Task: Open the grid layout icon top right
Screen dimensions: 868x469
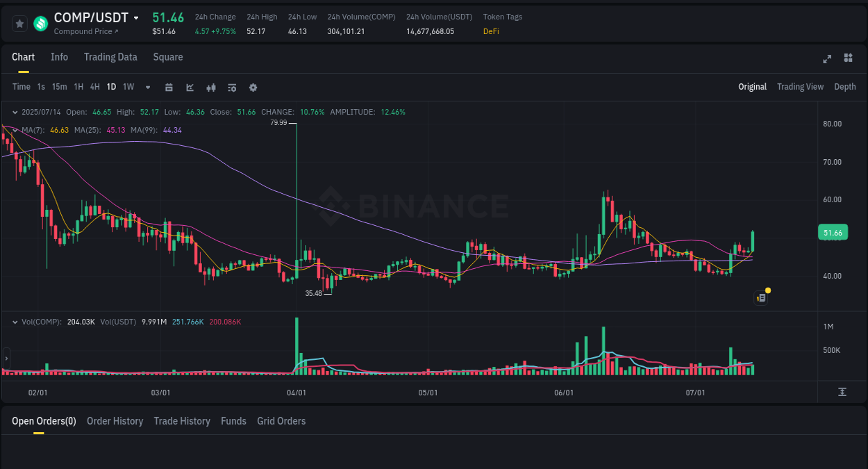Action: [x=848, y=59]
